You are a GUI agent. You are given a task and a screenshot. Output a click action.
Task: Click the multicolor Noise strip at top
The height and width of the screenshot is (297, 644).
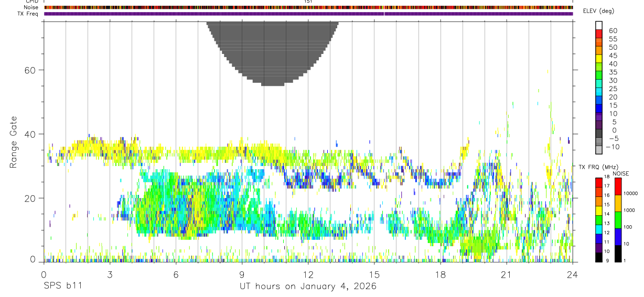pos(308,7)
